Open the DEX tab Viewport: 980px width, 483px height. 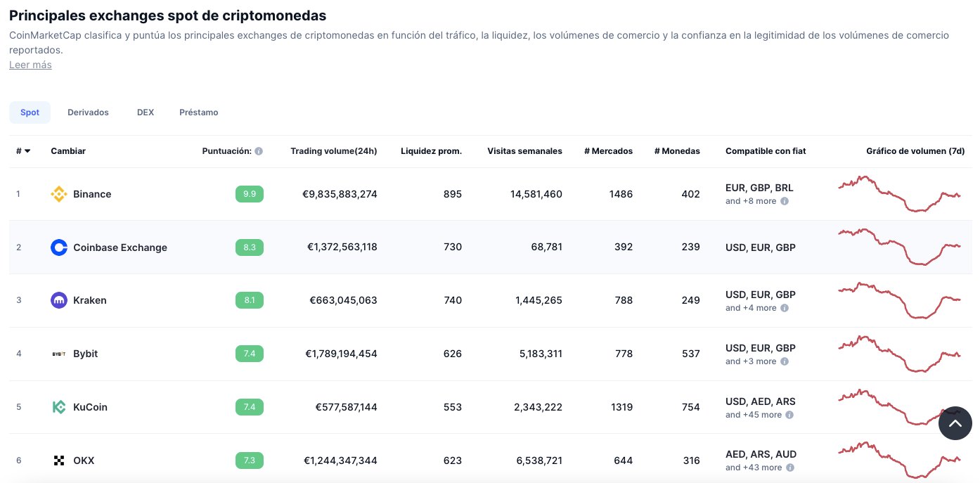point(145,112)
